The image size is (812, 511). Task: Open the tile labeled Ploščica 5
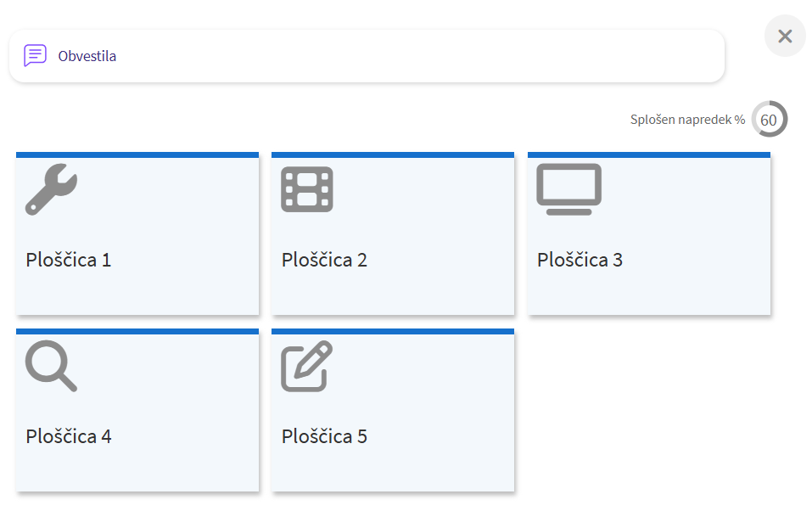[x=324, y=436]
